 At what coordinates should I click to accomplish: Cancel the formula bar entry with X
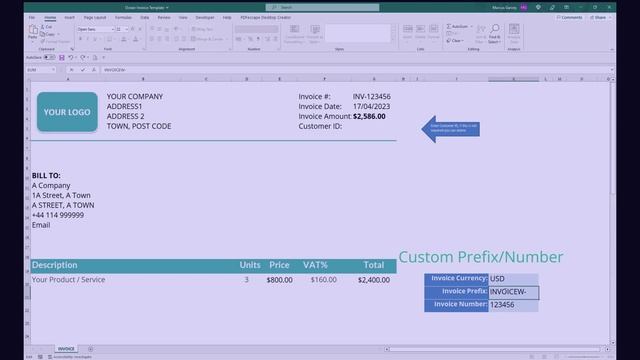pos(71,70)
